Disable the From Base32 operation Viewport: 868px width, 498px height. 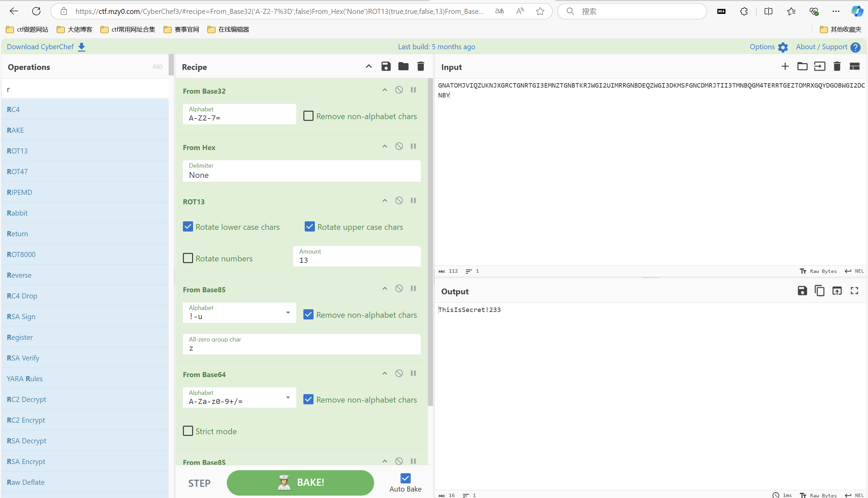coord(399,90)
